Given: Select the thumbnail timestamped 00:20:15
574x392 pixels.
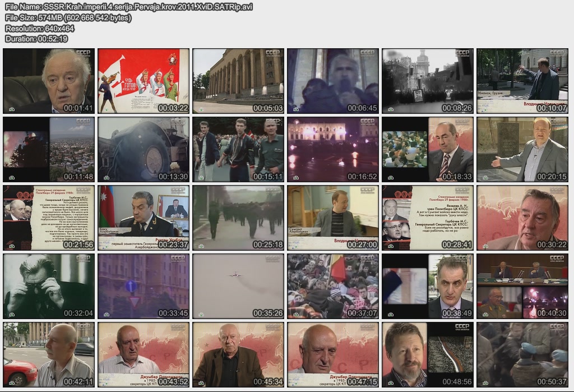Looking at the screenshot, I should 522,149.
